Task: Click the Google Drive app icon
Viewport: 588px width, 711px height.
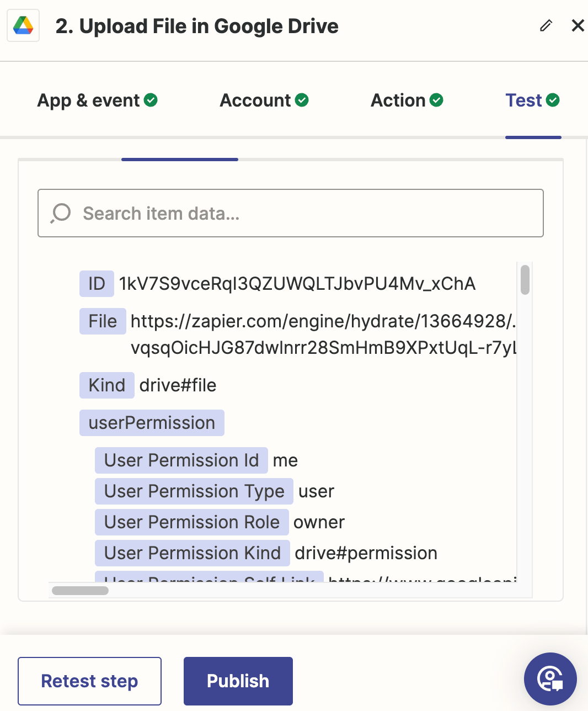Action: (23, 26)
